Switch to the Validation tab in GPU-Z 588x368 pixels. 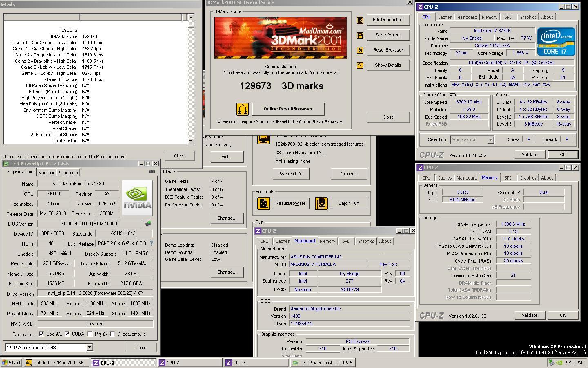(x=68, y=173)
